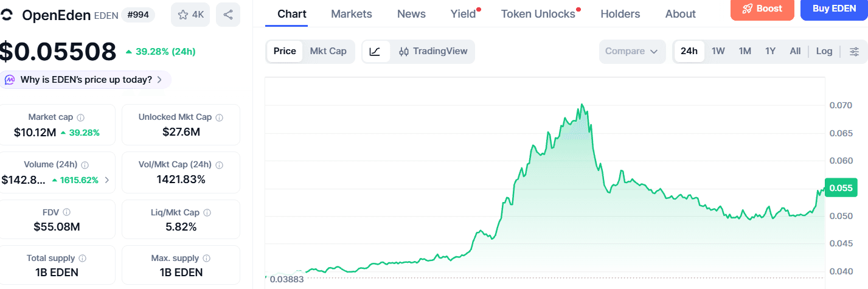Click the line chart type icon
The height and width of the screenshot is (289, 868).
[375, 51]
